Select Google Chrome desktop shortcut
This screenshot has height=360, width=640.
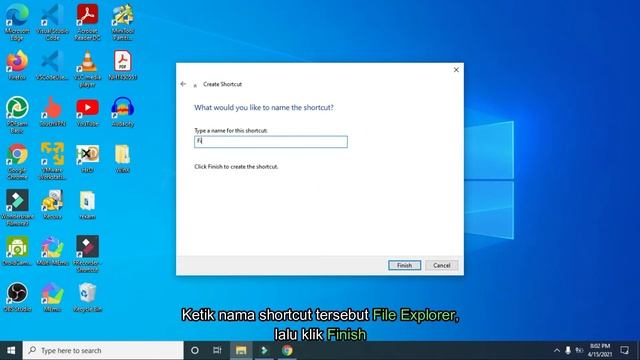pyautogui.click(x=17, y=162)
